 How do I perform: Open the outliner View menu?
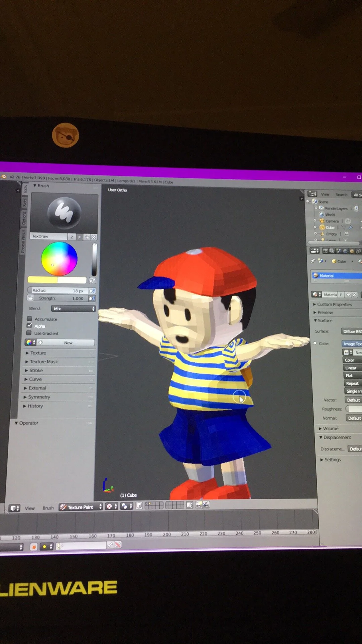(x=325, y=194)
